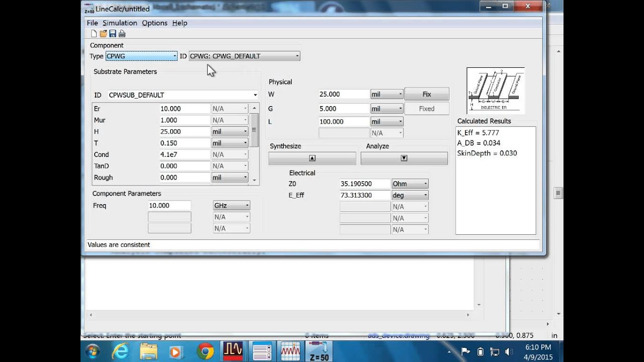Click network connection tray icon
Image resolution: width=644 pixels, height=362 pixels.
(x=495, y=351)
